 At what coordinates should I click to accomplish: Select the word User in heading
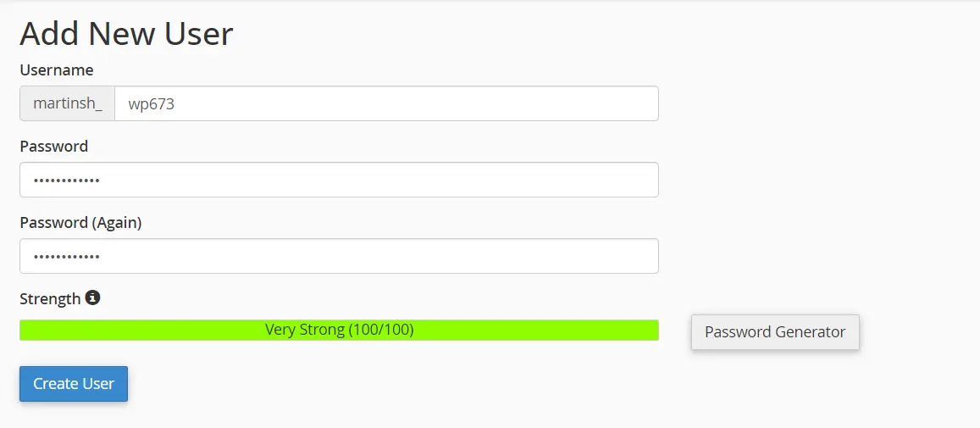click(198, 34)
